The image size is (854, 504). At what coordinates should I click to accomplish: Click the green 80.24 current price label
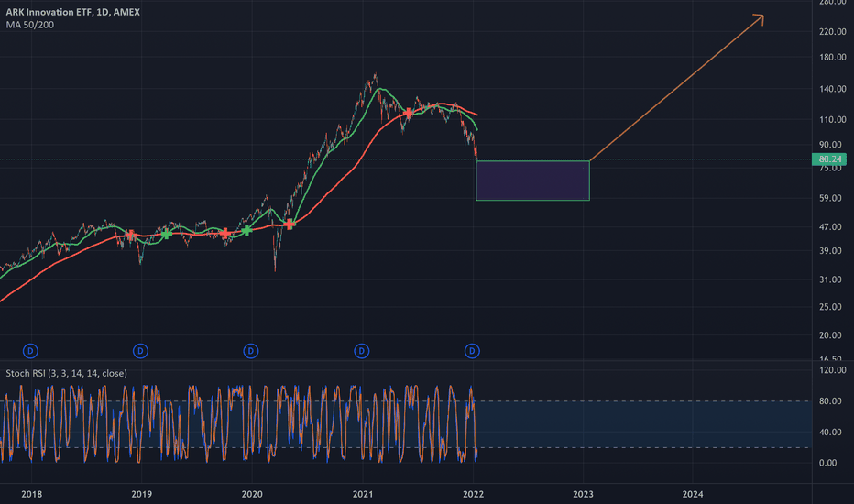pos(829,159)
